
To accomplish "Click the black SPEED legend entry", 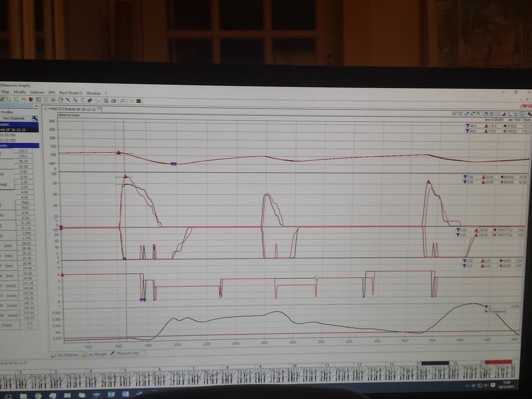I will coord(511,126).
